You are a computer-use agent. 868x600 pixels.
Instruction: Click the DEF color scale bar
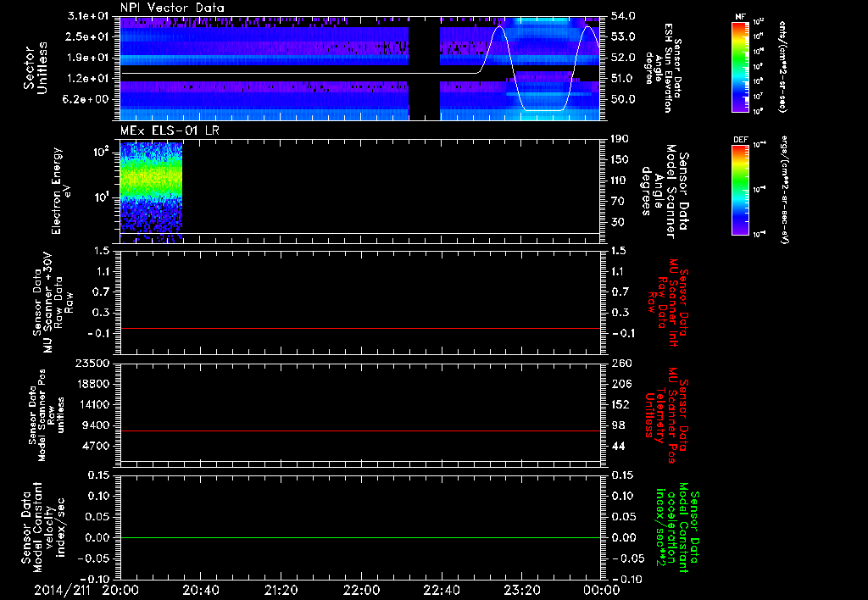[741, 190]
